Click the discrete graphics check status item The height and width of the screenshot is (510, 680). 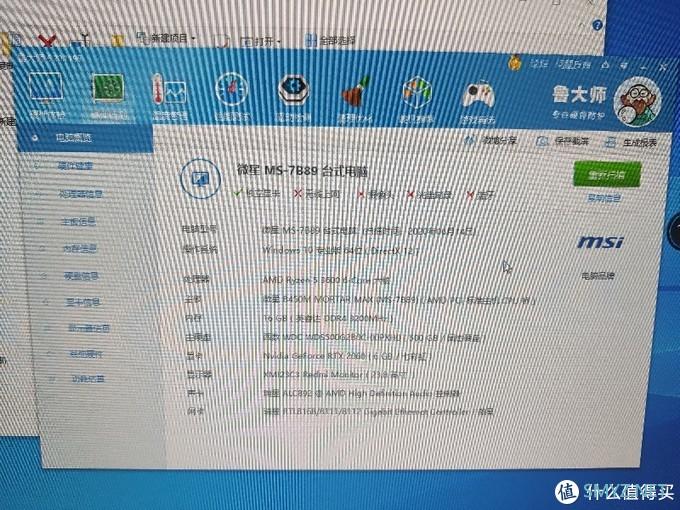pos(257,193)
